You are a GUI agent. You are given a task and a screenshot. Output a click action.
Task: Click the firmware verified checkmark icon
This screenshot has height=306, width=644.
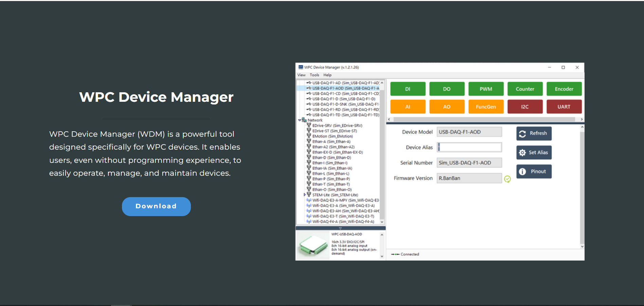coord(507,179)
